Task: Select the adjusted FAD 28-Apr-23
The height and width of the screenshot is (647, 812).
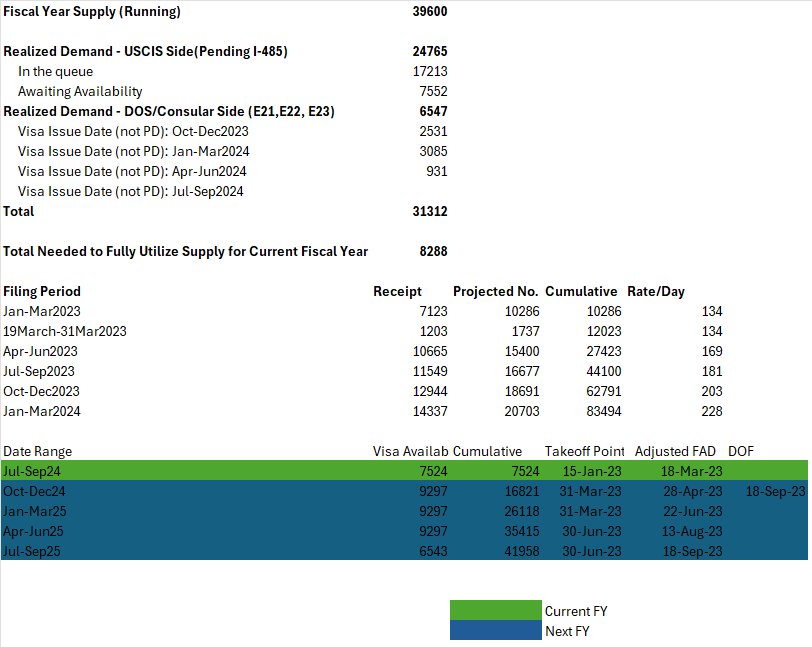Action: (693, 492)
